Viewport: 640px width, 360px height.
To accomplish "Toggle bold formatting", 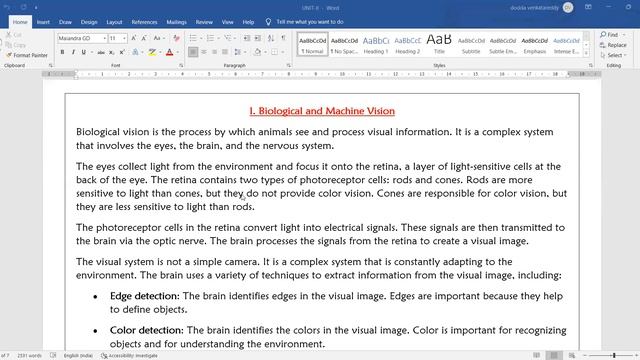I will [62, 52].
